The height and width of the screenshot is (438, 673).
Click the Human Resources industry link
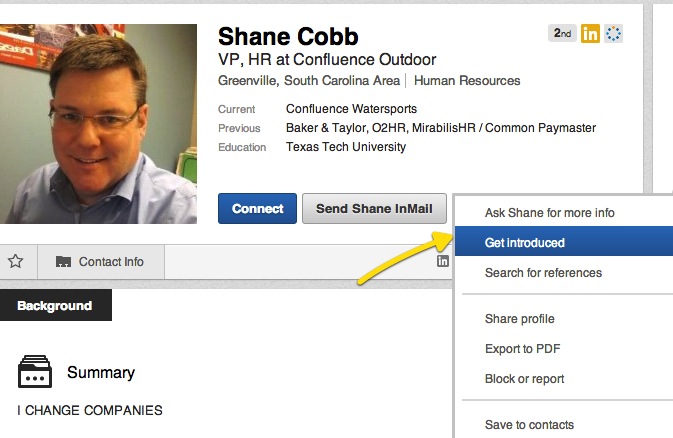click(467, 81)
